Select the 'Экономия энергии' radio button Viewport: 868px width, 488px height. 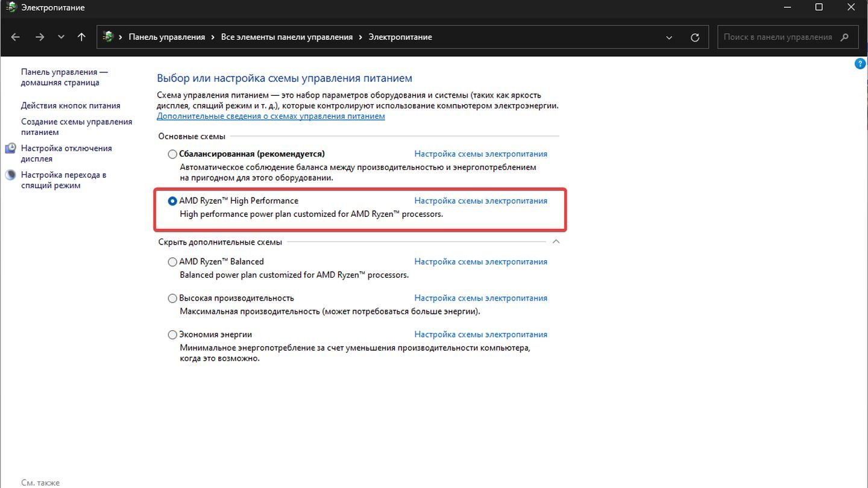pyautogui.click(x=172, y=334)
